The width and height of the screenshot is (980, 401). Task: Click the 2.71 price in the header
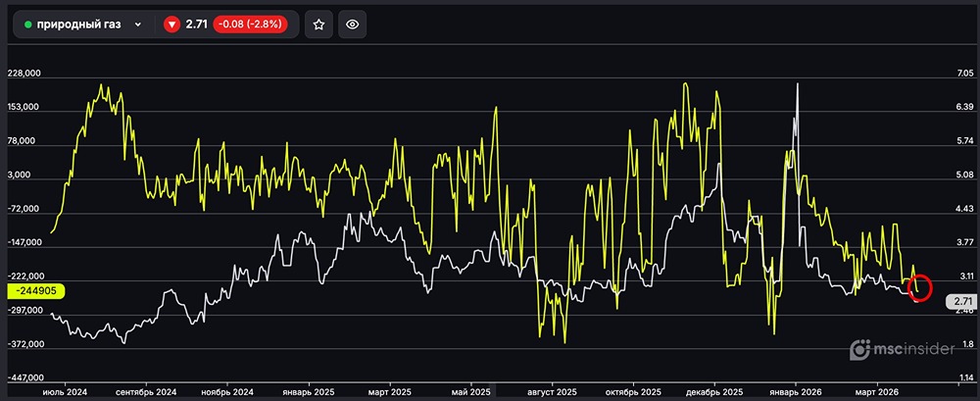tap(196, 25)
